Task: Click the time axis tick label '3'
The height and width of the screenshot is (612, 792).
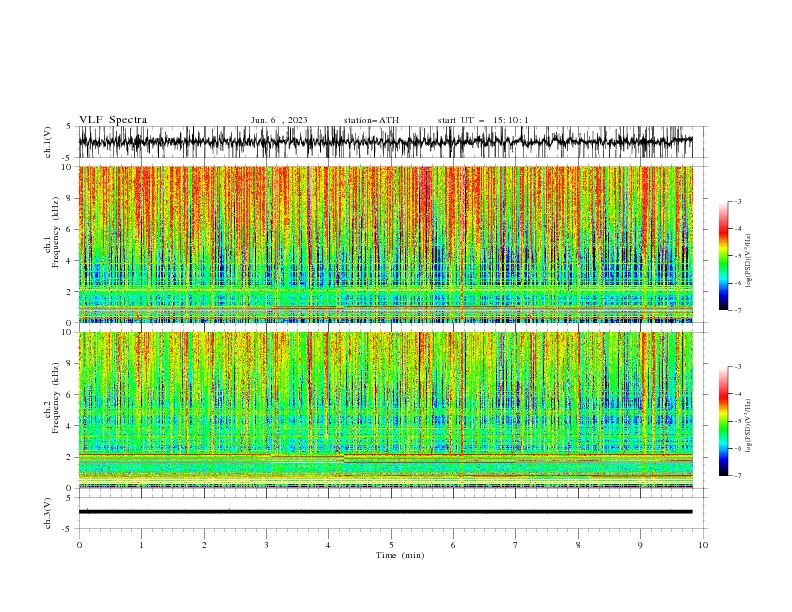Action: [266, 545]
